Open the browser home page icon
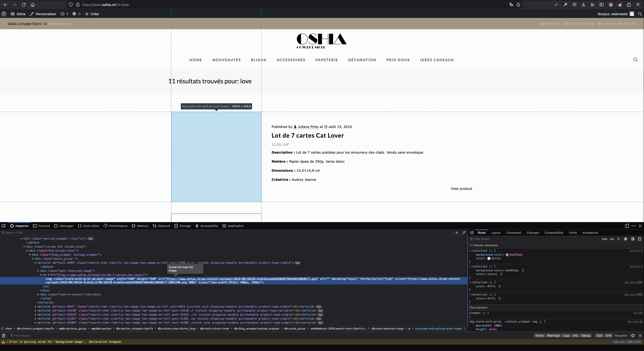Image resolution: width=644 pixels, height=351 pixels. (x=33, y=5)
